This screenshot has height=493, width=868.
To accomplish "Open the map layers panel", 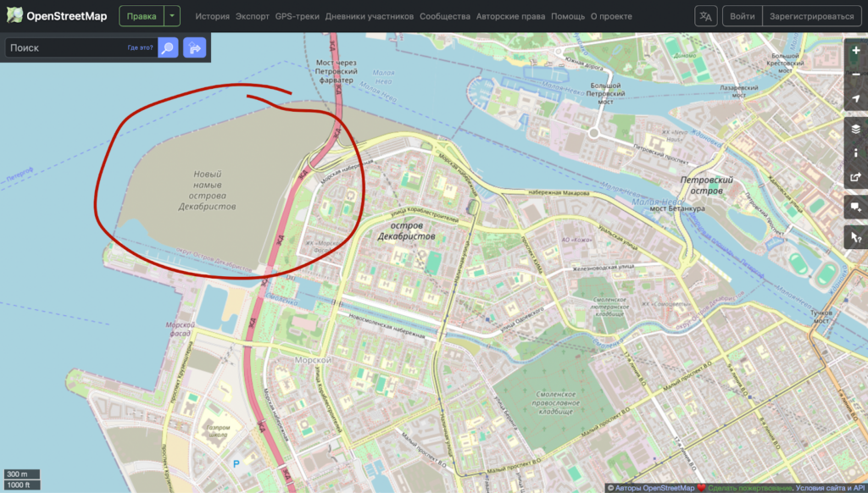I will 855,129.
